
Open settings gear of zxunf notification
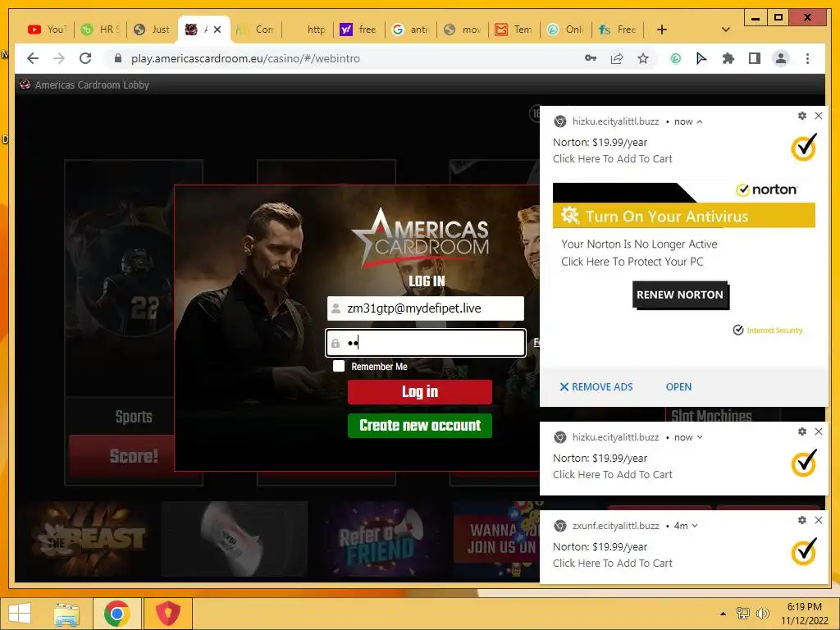[x=802, y=520]
